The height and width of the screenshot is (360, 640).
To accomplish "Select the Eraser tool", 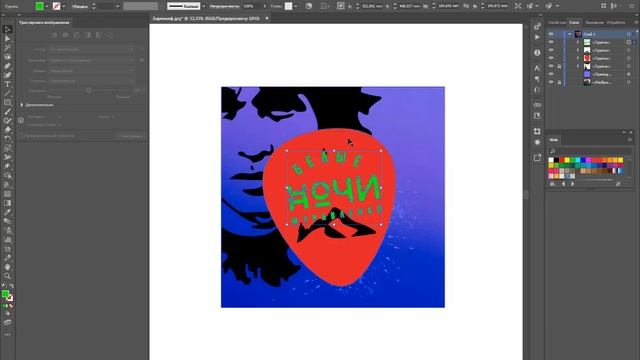I will click(x=7, y=130).
